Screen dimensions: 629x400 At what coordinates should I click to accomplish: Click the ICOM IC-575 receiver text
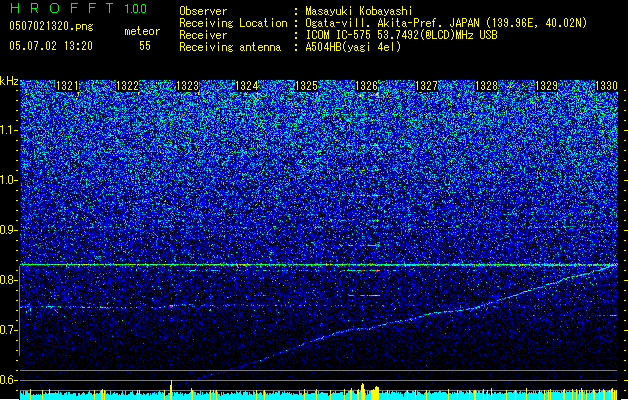coord(402,35)
